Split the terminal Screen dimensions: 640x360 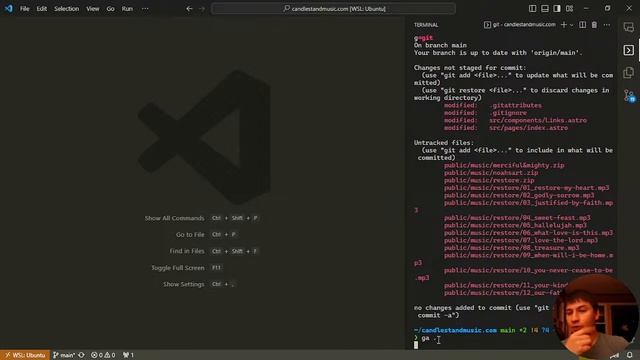(582, 25)
